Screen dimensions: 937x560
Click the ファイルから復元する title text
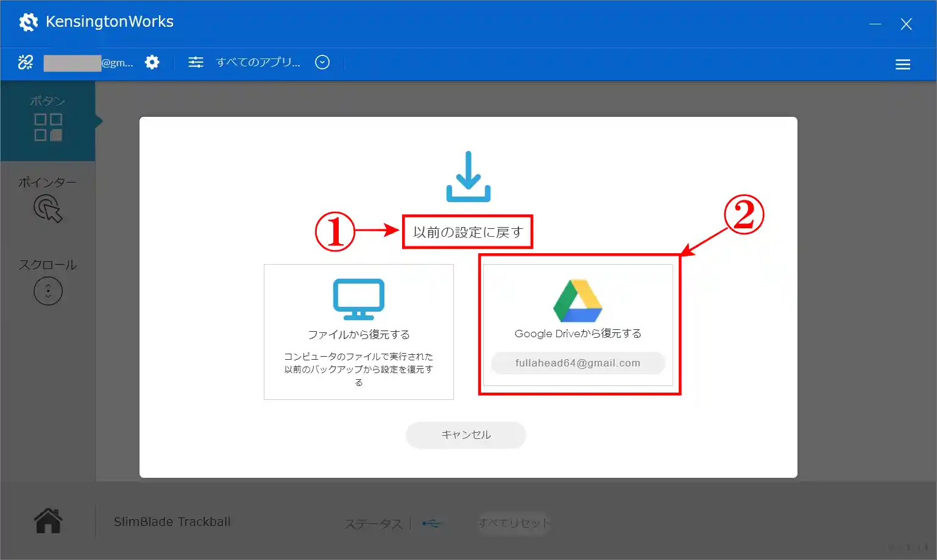(x=359, y=335)
